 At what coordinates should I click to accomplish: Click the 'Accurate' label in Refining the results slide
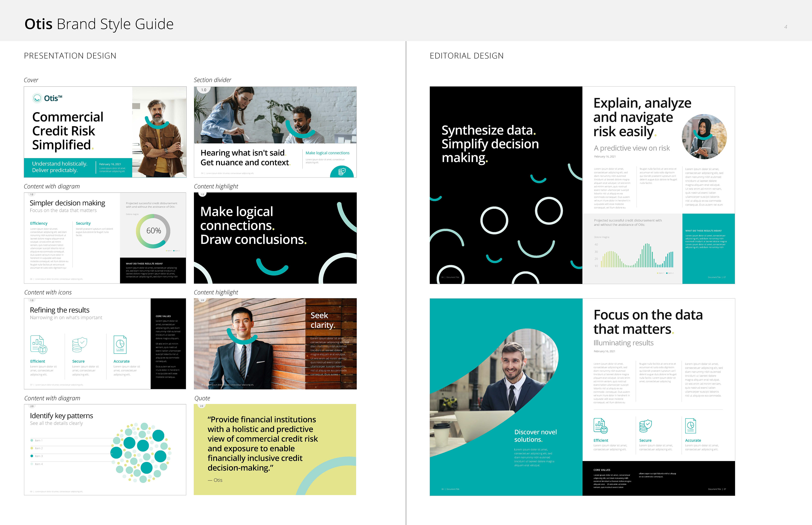click(x=121, y=361)
